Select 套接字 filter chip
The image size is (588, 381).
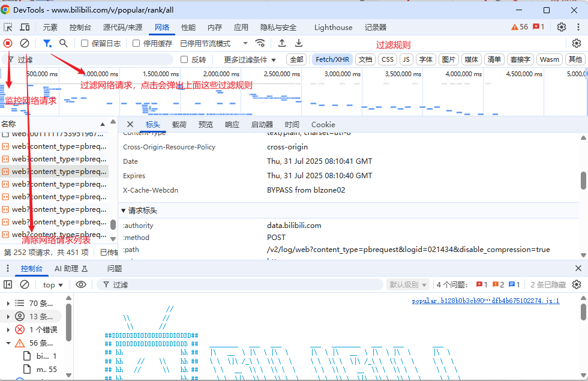(x=520, y=59)
